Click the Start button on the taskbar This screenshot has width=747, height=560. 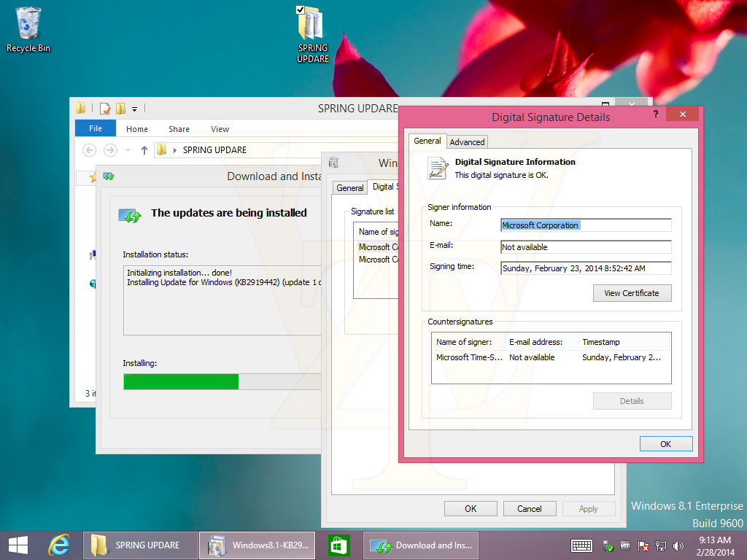(18, 545)
